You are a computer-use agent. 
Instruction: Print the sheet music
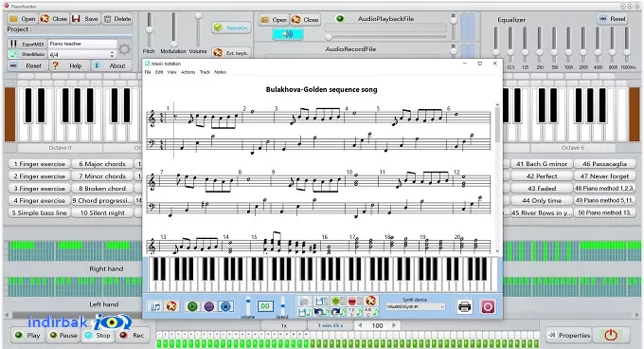point(464,306)
